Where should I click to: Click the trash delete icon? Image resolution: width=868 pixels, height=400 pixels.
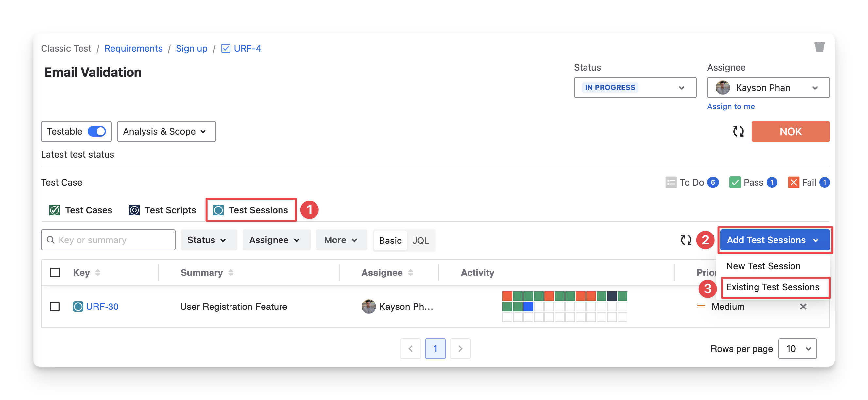819,47
